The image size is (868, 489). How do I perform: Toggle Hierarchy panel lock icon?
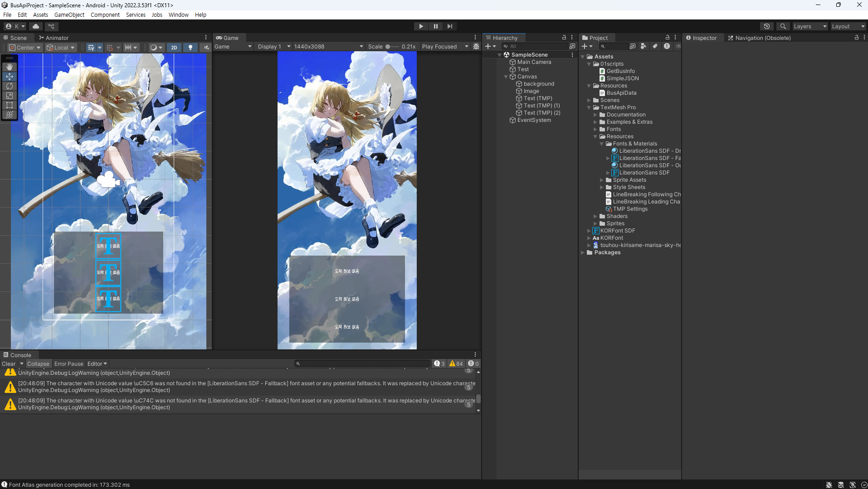click(564, 38)
